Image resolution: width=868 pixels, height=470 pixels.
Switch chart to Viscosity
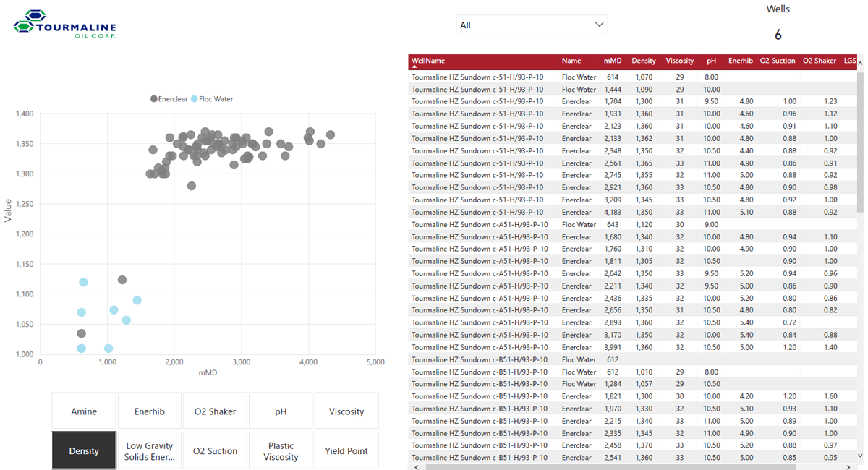346,411
